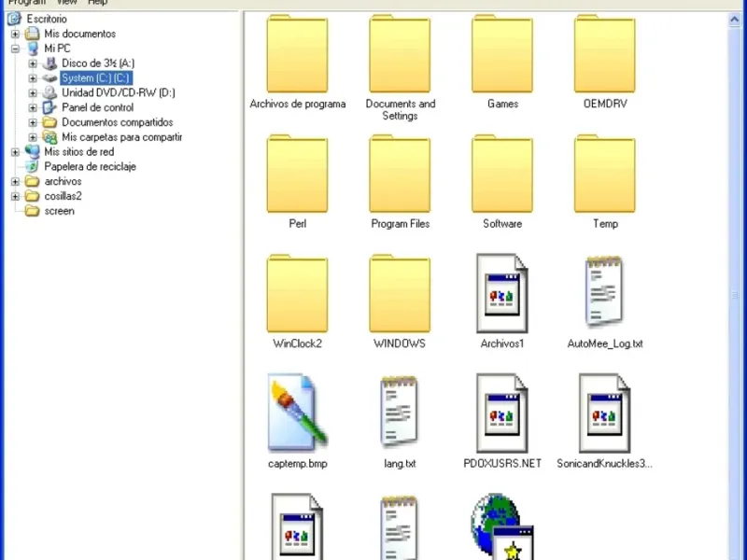Select the highlighted System (C:) tree item
This screenshot has height=560, width=747.
tap(96, 77)
